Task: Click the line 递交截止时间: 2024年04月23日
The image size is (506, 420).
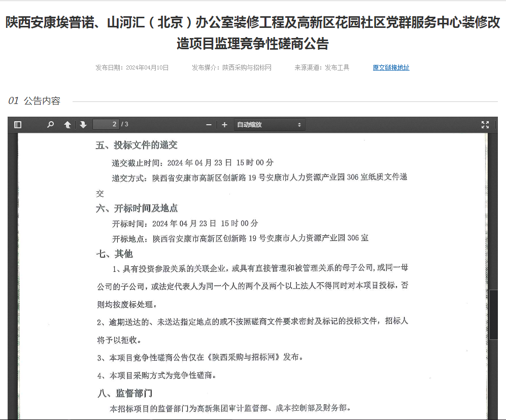Action: pyautogui.click(x=193, y=163)
